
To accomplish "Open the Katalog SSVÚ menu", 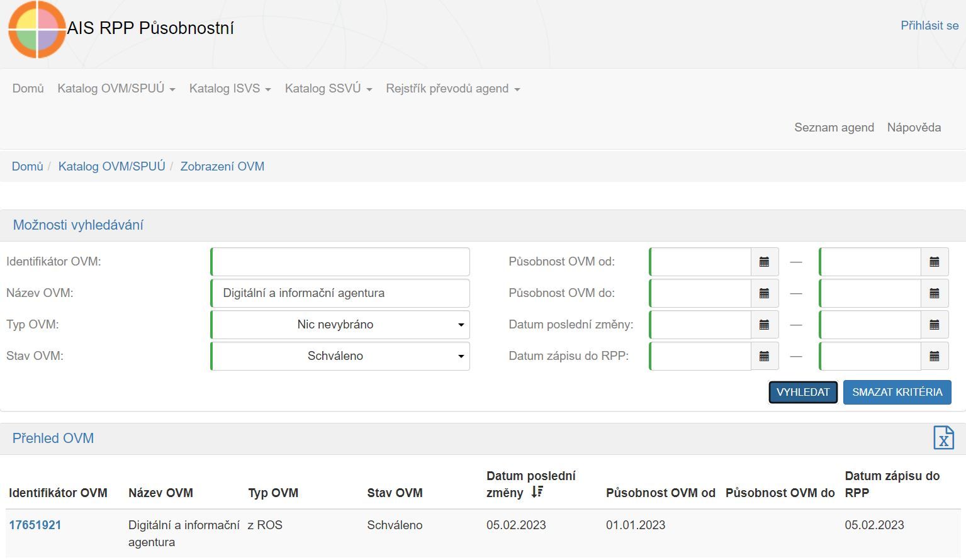I will tap(329, 89).
